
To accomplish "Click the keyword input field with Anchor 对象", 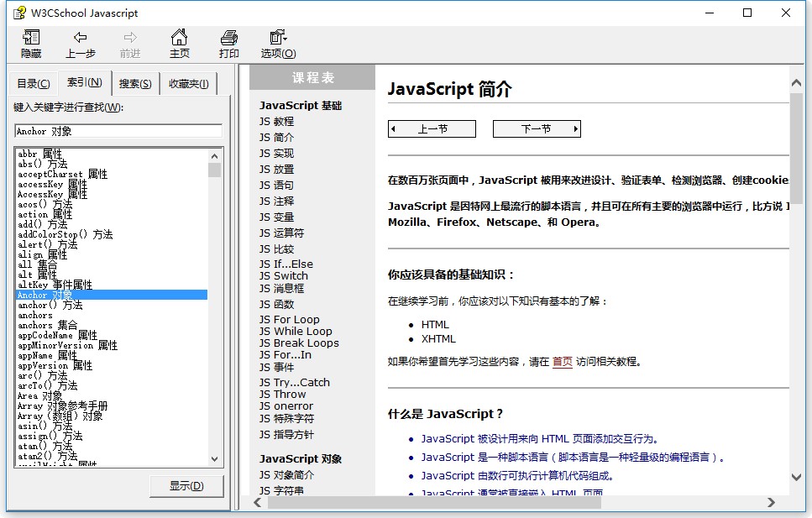I will click(x=118, y=131).
